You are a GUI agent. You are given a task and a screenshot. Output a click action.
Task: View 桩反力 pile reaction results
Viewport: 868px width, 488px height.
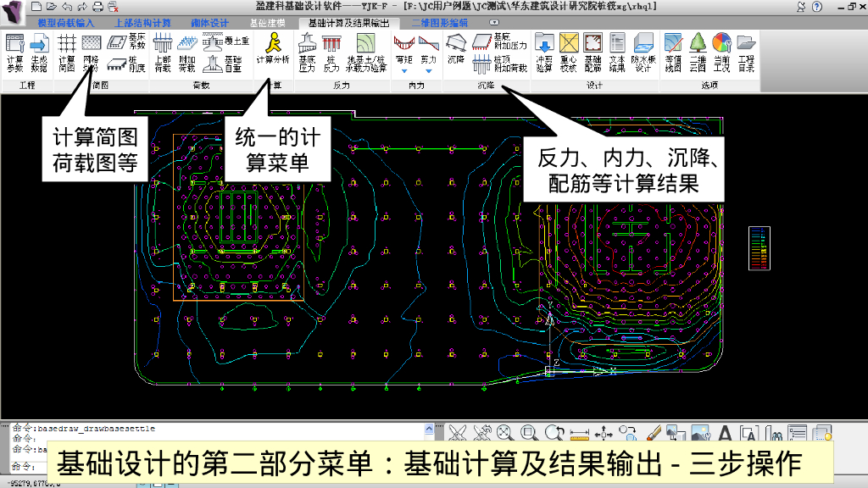(331, 53)
